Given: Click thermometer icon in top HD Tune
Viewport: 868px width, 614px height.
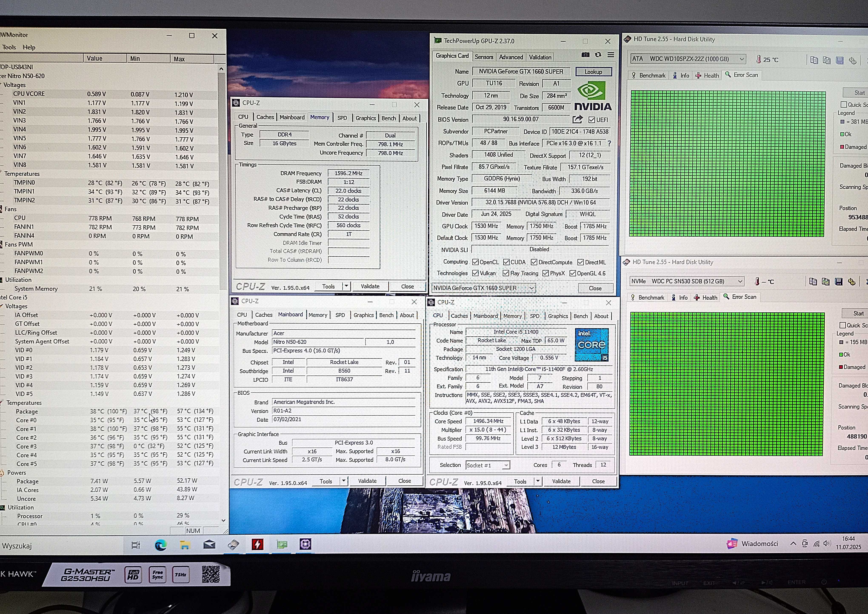Looking at the screenshot, I should (x=758, y=59).
